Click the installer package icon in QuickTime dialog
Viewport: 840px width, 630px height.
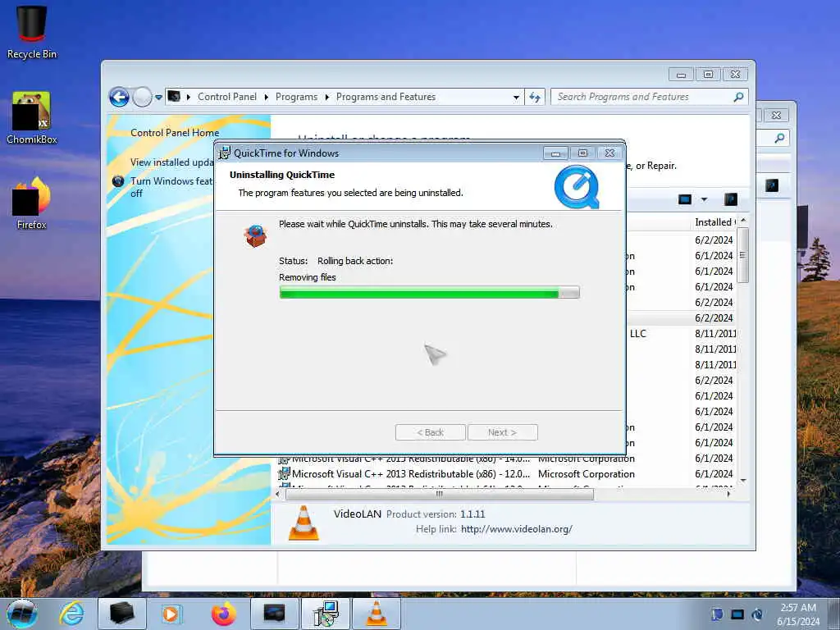click(x=256, y=235)
